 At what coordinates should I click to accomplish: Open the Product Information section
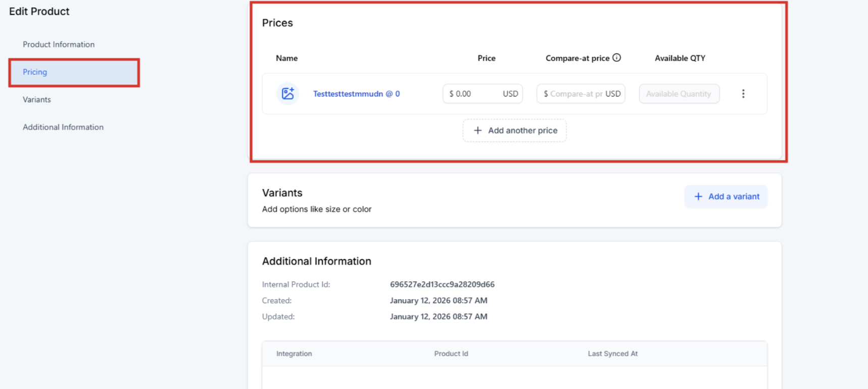(59, 44)
